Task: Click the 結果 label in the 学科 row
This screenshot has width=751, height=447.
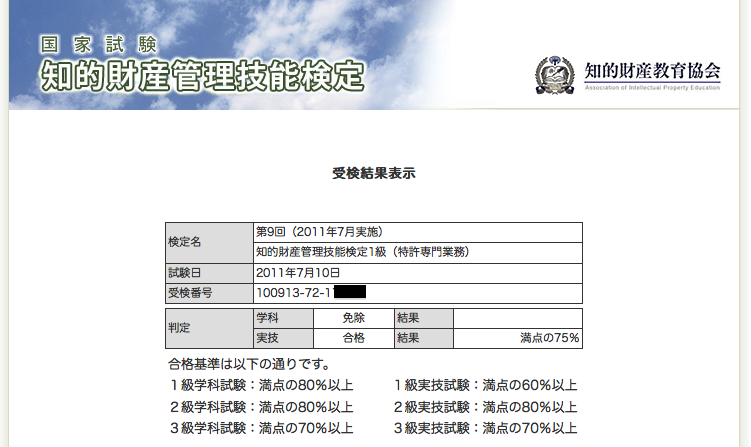Action: [x=424, y=318]
